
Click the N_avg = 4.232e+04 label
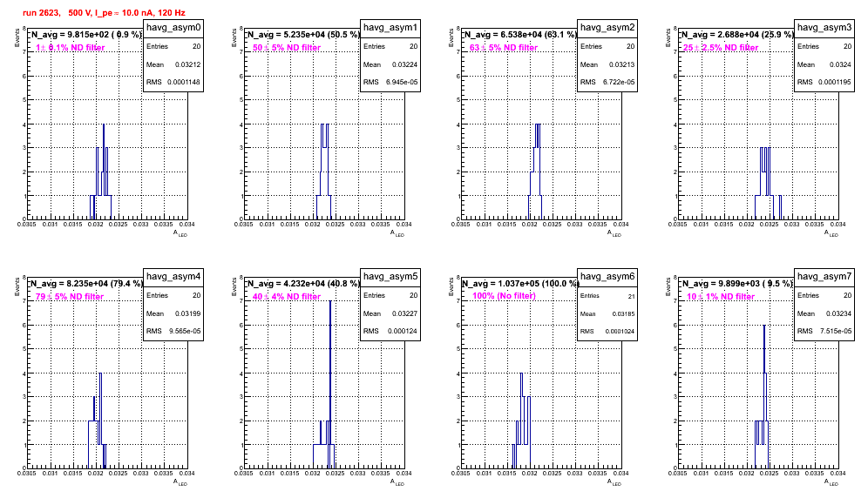303,284
